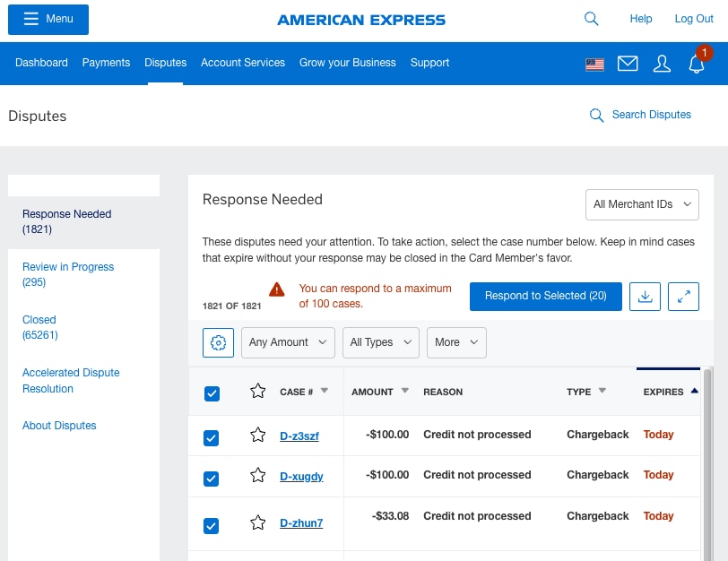The height and width of the screenshot is (561, 728).
Task: Open the Account Services menu
Action: tap(242, 63)
